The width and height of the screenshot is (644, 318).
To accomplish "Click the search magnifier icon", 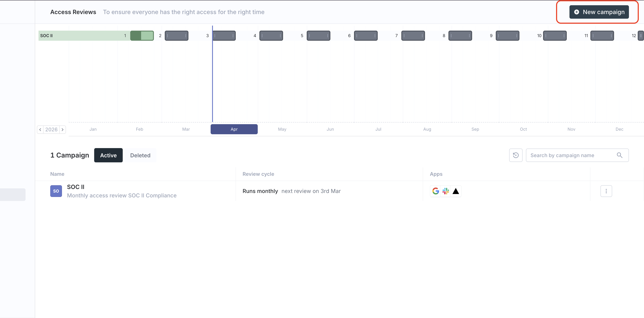I will [619, 155].
